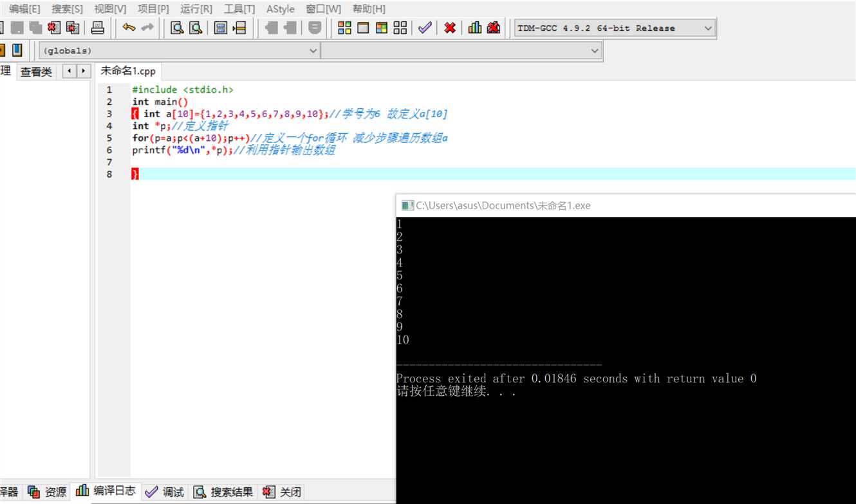Click the Compile and Run toolbar icon
Viewport: 856px width, 504px height.
click(x=382, y=28)
